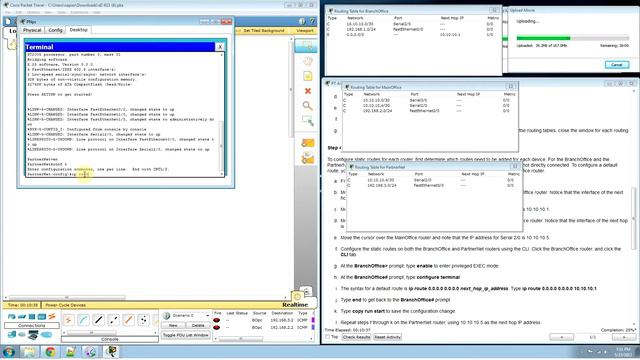The image size is (640, 360).
Task: Close the Terminal window with X
Action: (220, 47)
